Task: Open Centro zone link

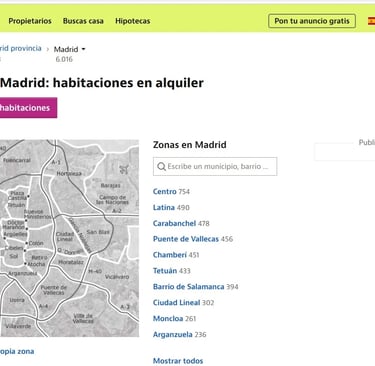Action: [165, 192]
